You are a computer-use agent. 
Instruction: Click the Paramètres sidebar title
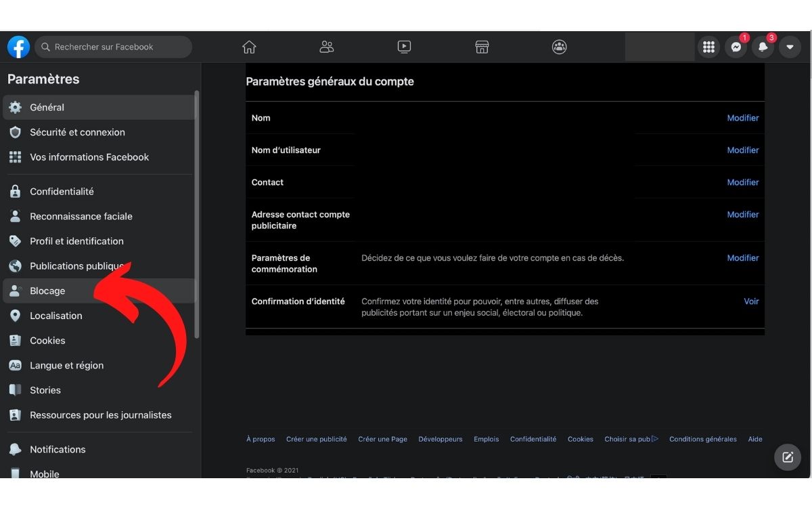(43, 79)
